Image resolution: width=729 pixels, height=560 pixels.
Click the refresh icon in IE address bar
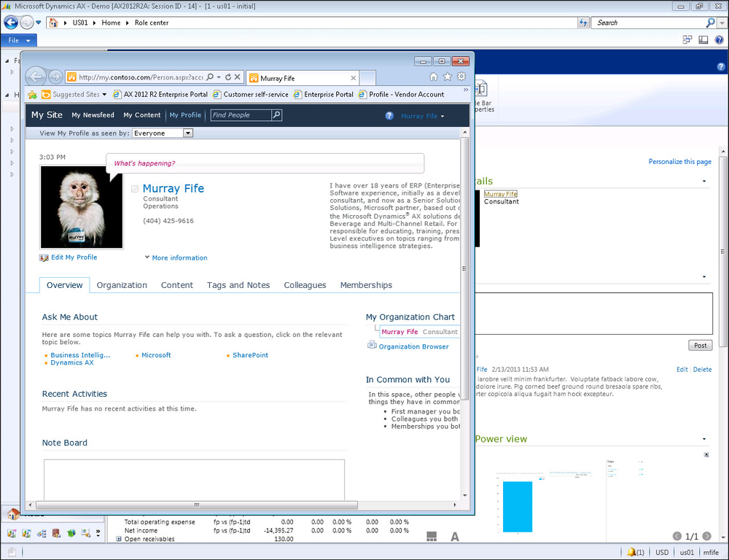click(x=227, y=77)
